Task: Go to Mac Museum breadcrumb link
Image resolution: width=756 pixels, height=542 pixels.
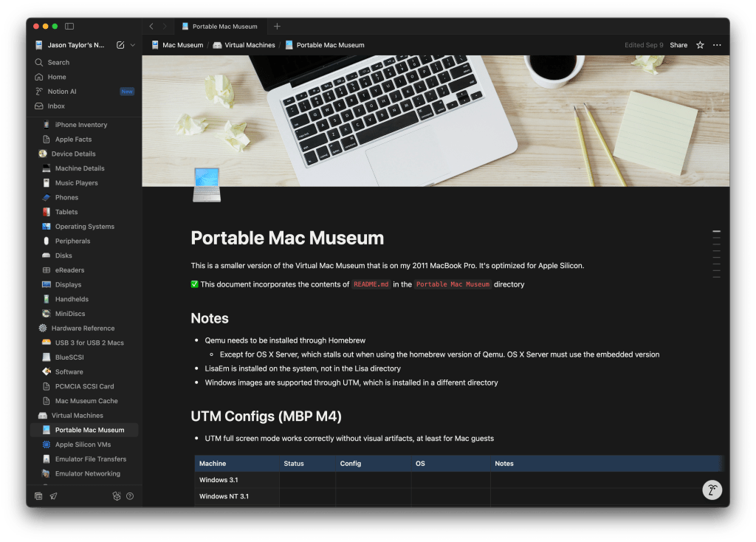Action: coord(182,45)
